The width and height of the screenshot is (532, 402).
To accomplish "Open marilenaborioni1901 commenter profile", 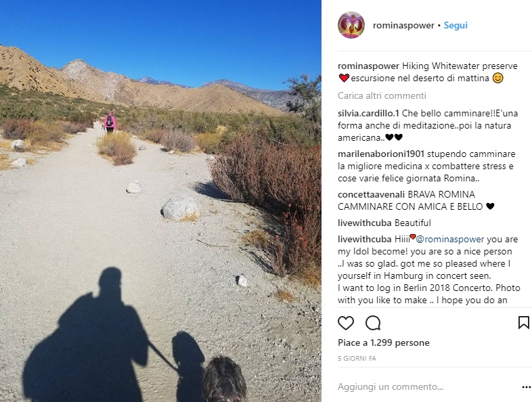I will click(380, 154).
